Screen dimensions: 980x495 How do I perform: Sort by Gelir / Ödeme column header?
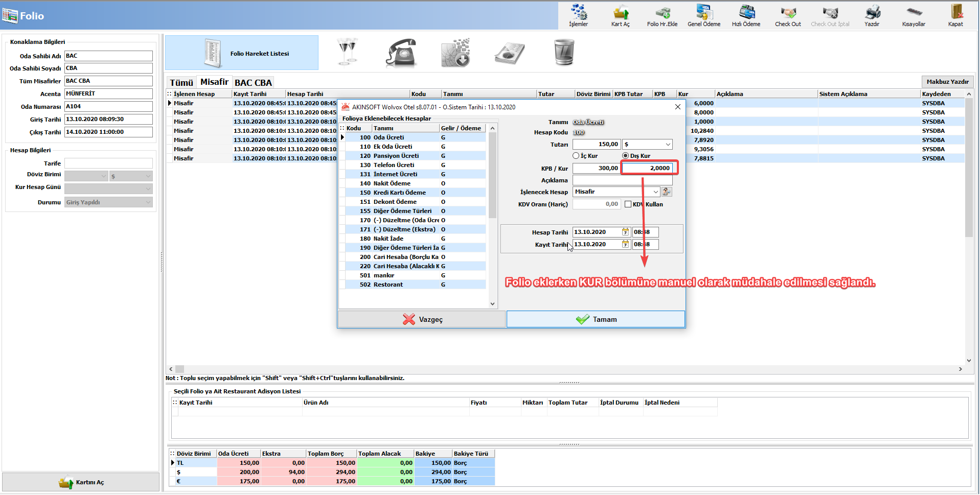(462, 128)
